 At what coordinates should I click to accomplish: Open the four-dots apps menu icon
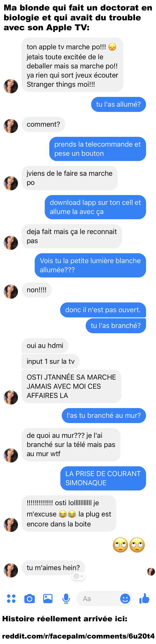[x=11, y=599]
